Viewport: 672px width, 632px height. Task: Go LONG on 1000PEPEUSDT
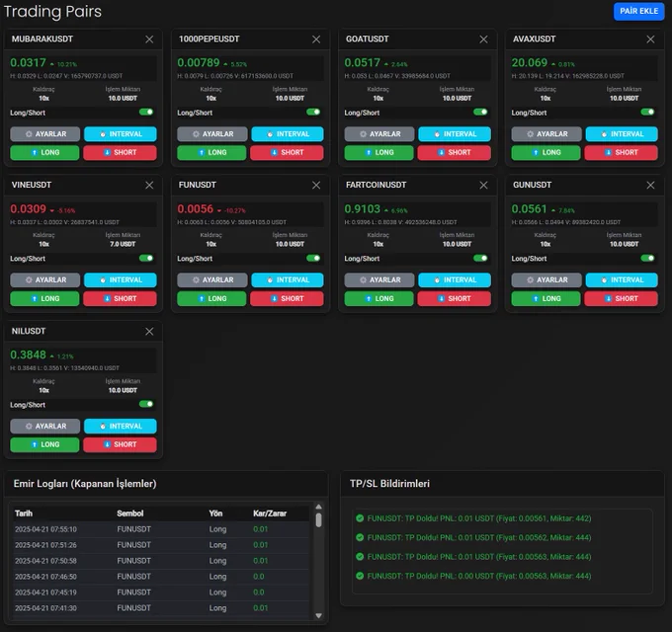click(211, 152)
